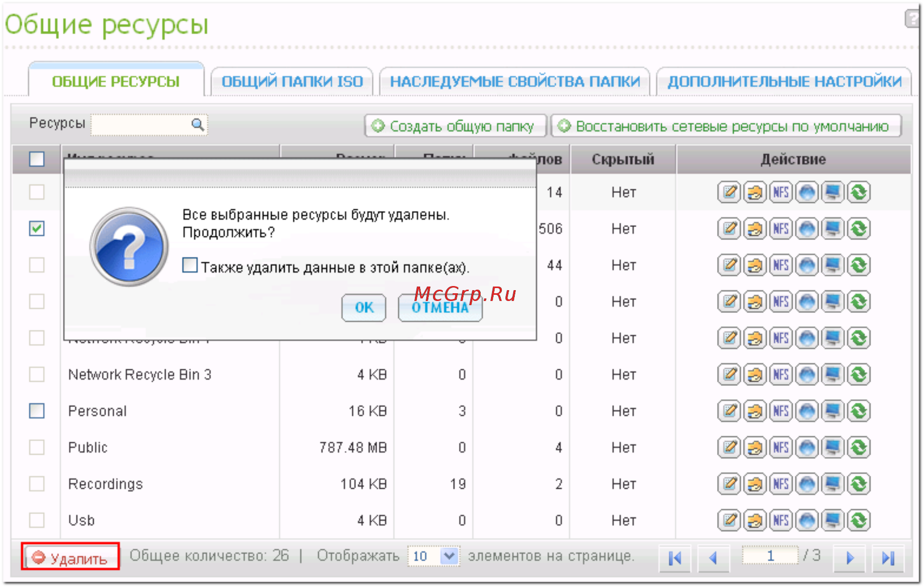924x587 pixels.
Task: Click the magnifier search icon in Ресурсы field
Action: [198, 125]
